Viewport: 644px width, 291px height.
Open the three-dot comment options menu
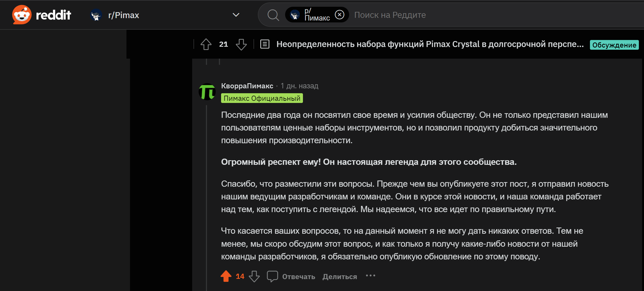click(371, 276)
